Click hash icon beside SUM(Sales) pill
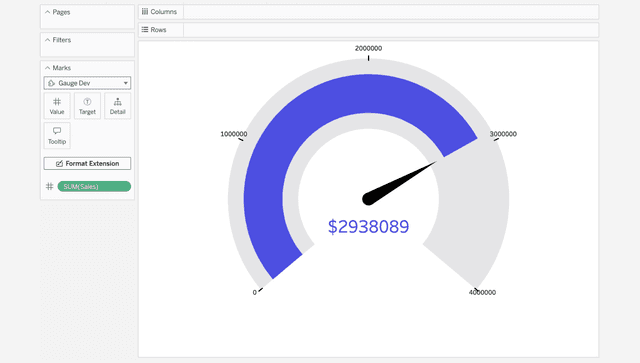The width and height of the screenshot is (640, 363). [x=50, y=187]
